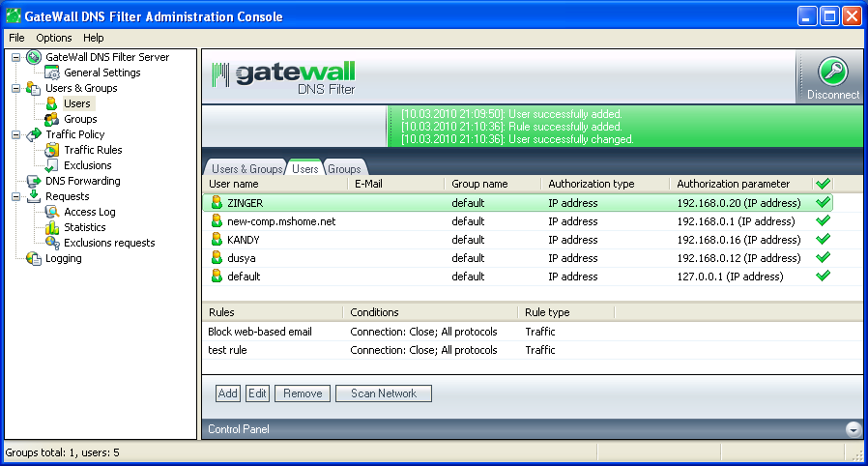Select Logging in the tree
The width and height of the screenshot is (868, 466).
tap(63, 258)
